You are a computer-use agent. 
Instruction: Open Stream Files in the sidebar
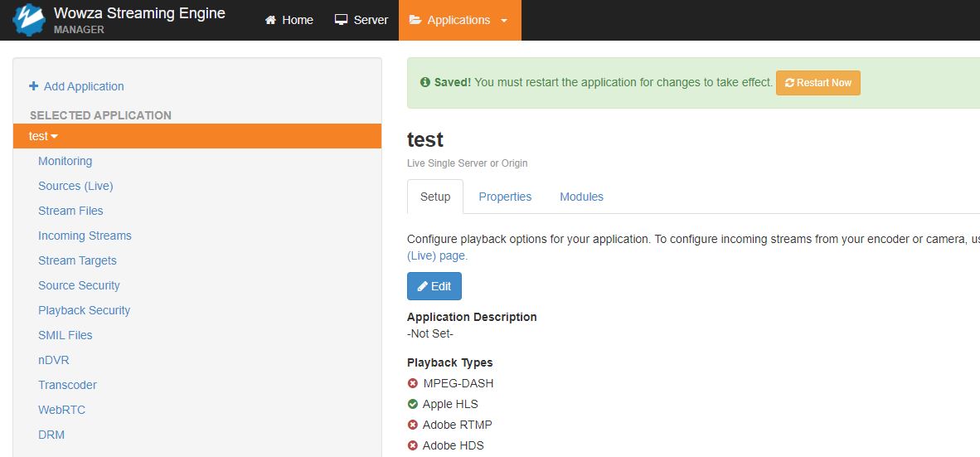coord(70,211)
